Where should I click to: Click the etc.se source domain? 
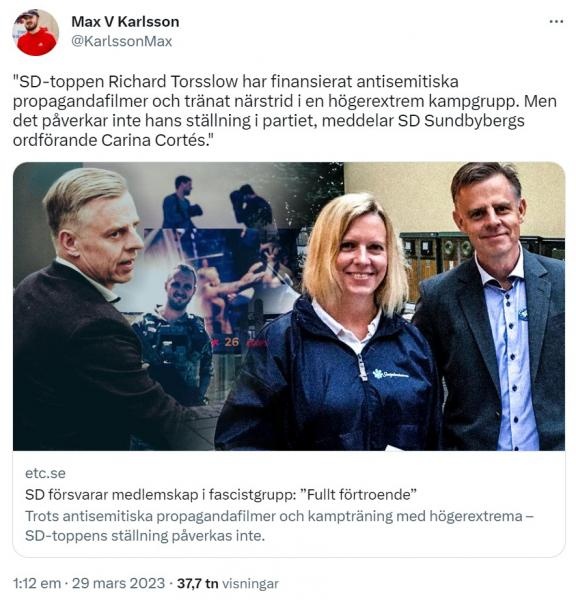point(45,473)
